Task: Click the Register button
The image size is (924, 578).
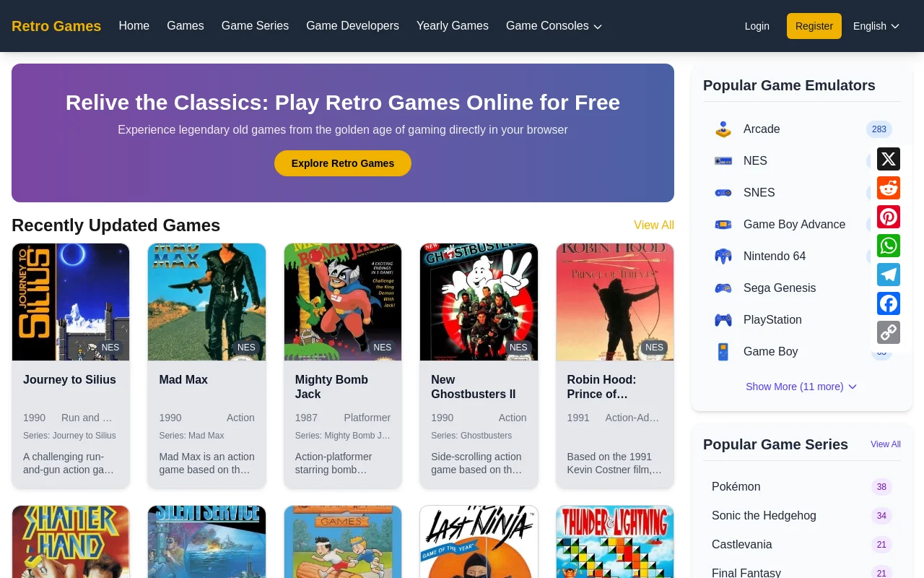Action: 814,26
